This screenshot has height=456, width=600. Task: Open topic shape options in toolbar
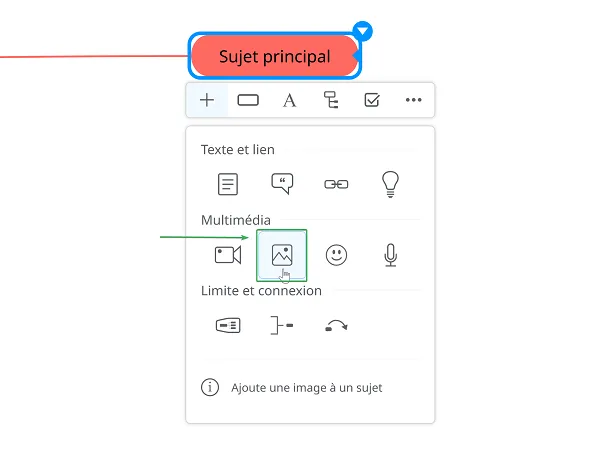click(248, 100)
